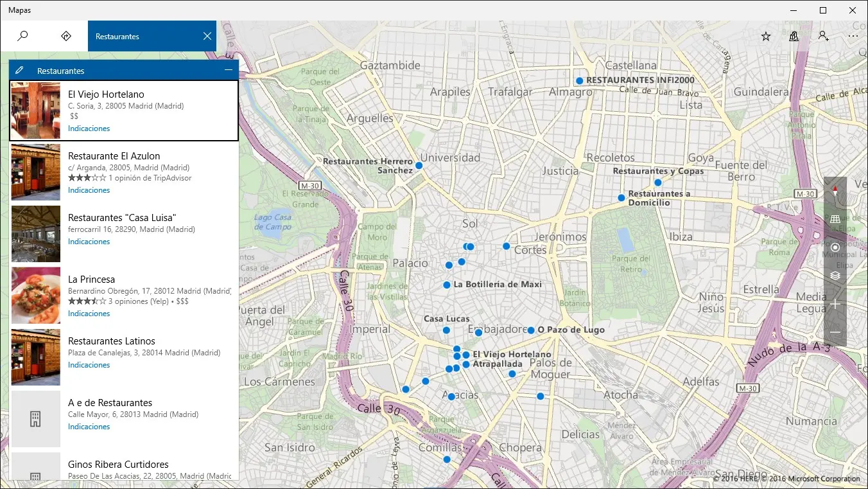Zoom in with the plus control
This screenshot has height=489, width=868.
835,304
